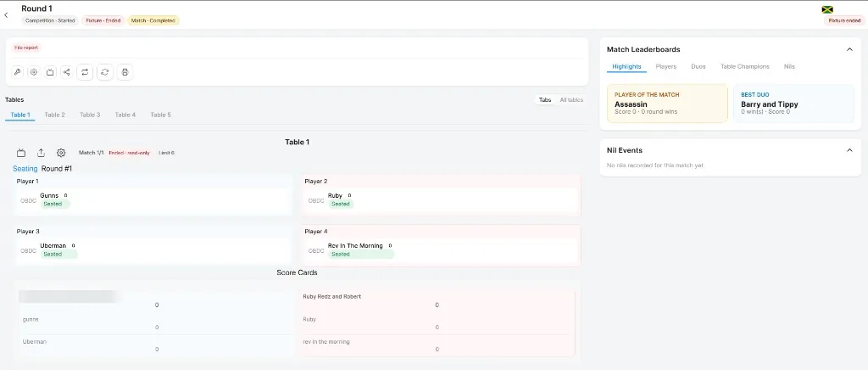Viewport: 868px width, 370px height.
Task: Switch to Table 1 tab
Action: [x=20, y=115]
